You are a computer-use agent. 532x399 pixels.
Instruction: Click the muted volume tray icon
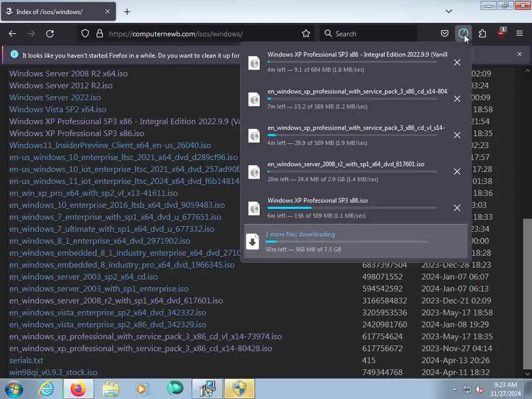480,390
